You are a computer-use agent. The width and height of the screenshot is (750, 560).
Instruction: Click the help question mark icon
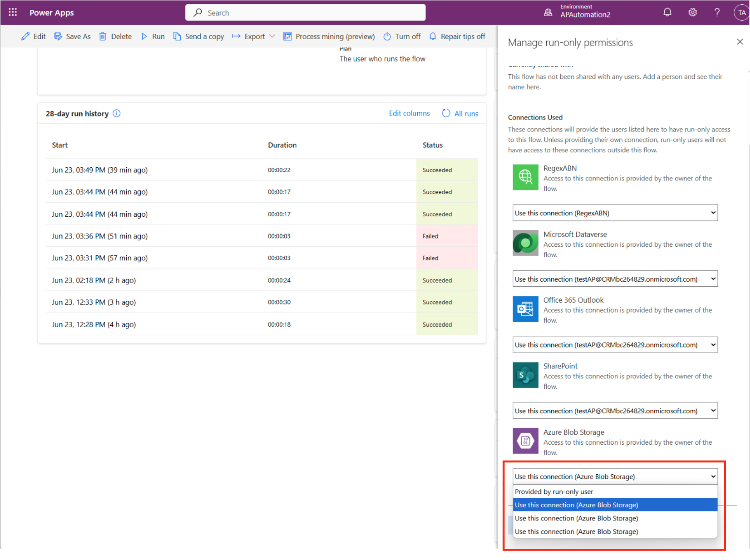(717, 13)
